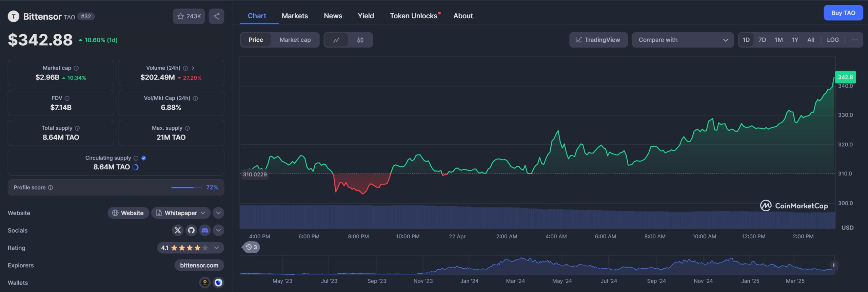The image size is (868, 292).
Task: Open Volume (24h) details arrow
Action: [193, 68]
